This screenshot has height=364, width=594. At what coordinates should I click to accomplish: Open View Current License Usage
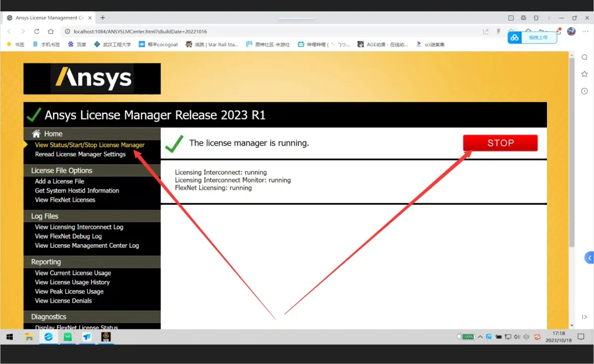73,273
